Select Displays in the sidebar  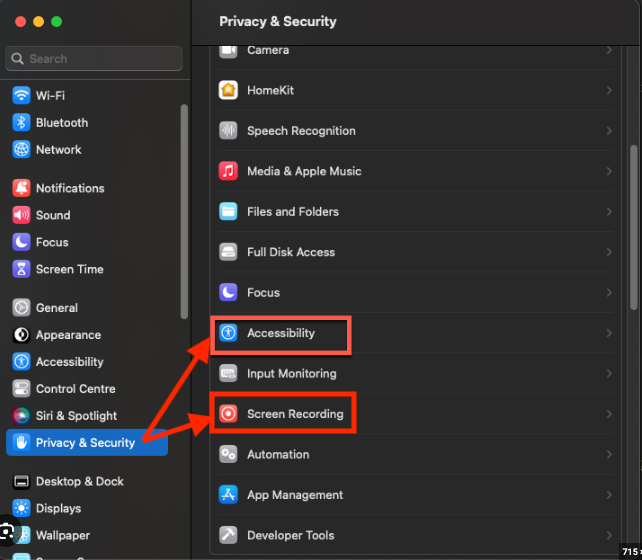[x=87, y=508]
